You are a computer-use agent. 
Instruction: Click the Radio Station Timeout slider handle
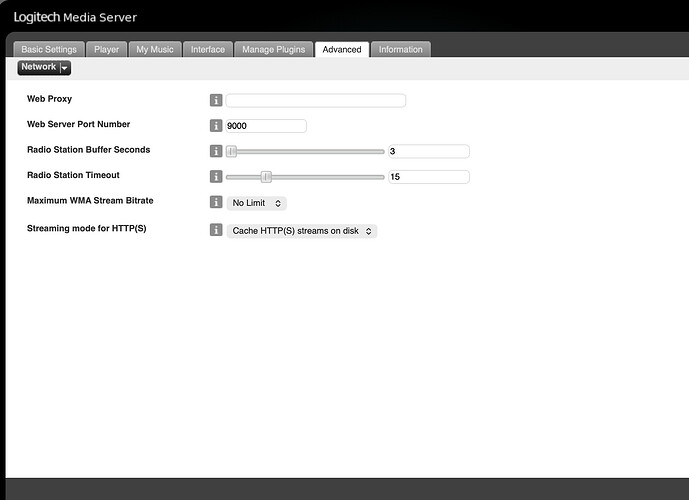266,177
